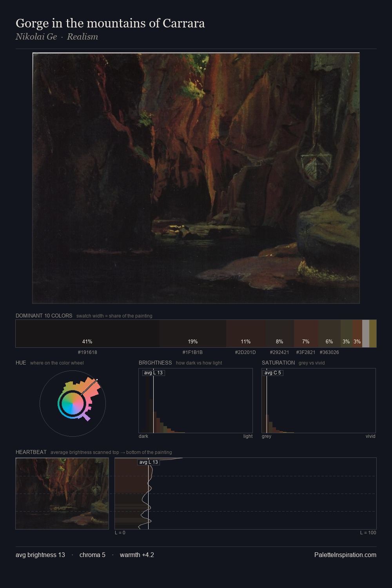Screen dimensions: 392x588
Task: Click the BRIGHTNESS section heading
Action: click(155, 363)
